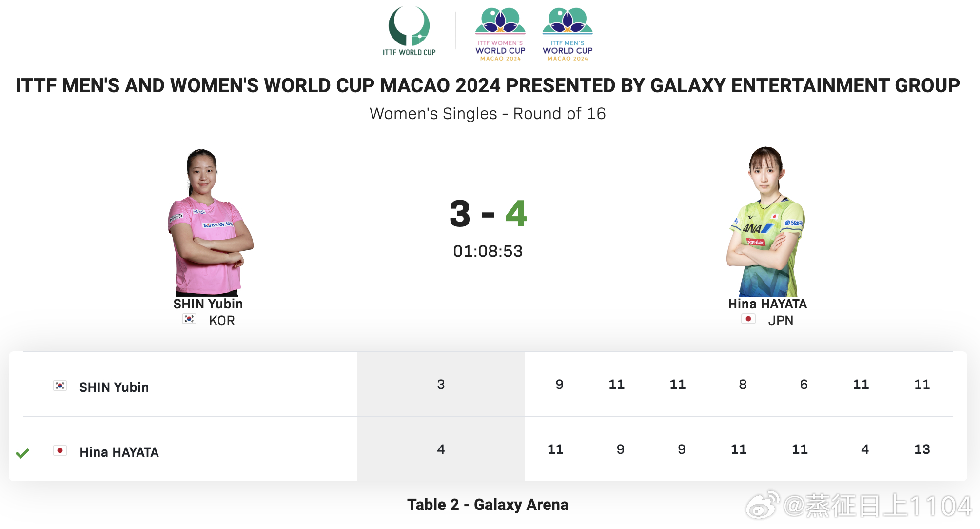
Task: Select Hina HAYATA's name in the score table
Action: (x=119, y=452)
